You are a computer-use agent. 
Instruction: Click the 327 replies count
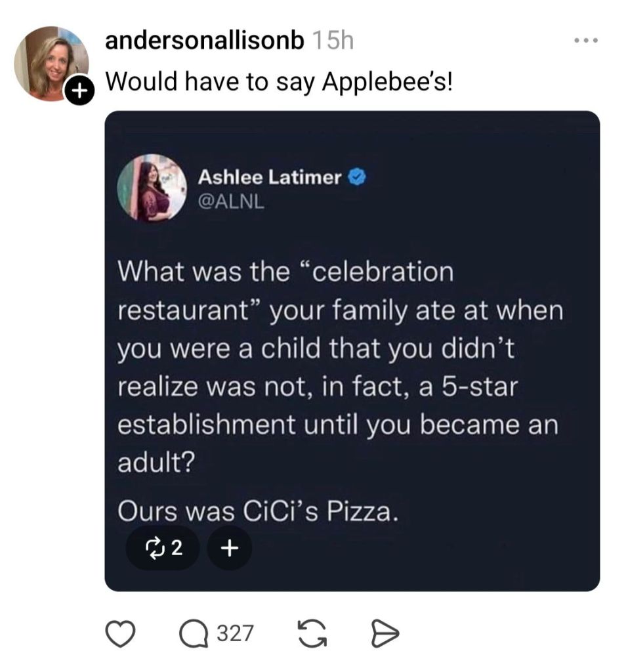tap(235, 633)
